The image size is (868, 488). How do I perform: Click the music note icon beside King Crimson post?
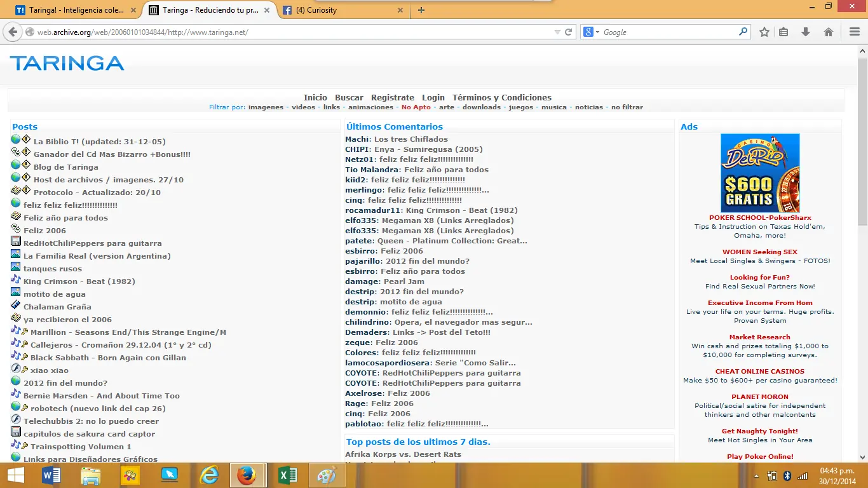coord(16,279)
